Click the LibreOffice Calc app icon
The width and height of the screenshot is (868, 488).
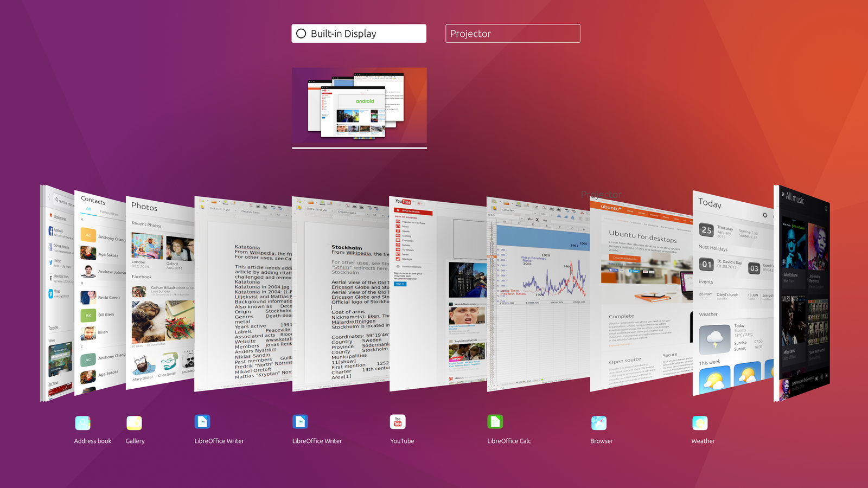[x=495, y=422]
